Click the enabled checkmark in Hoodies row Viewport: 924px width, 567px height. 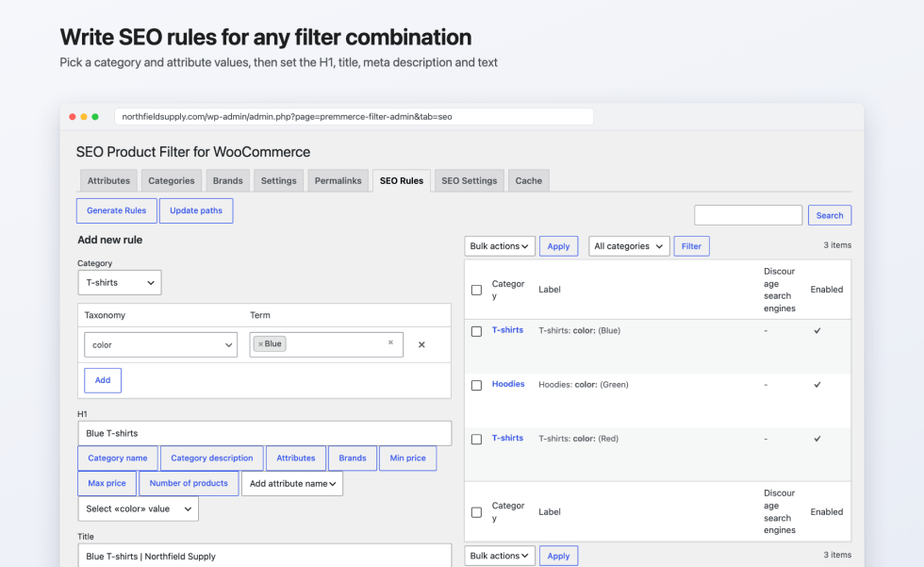pos(817,385)
